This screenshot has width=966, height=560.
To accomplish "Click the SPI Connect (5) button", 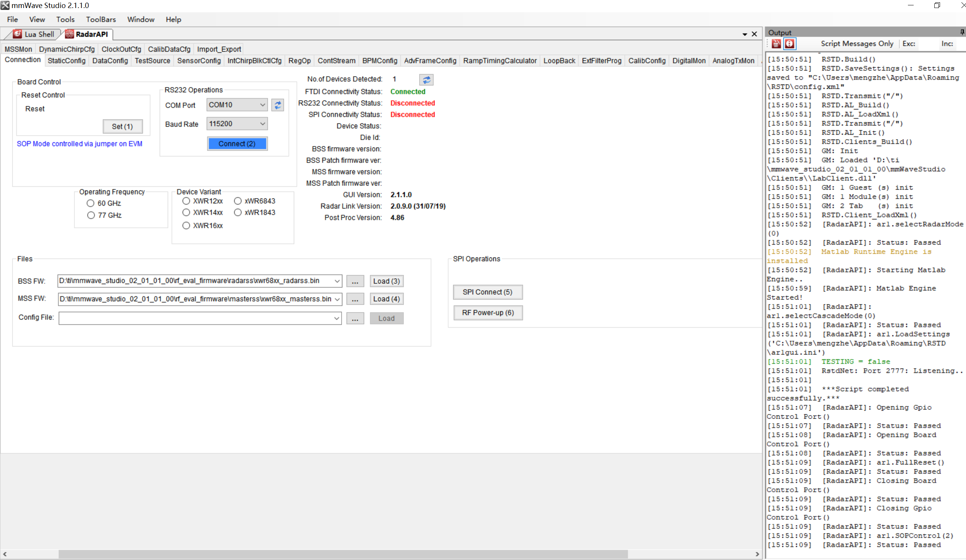I will (x=487, y=292).
